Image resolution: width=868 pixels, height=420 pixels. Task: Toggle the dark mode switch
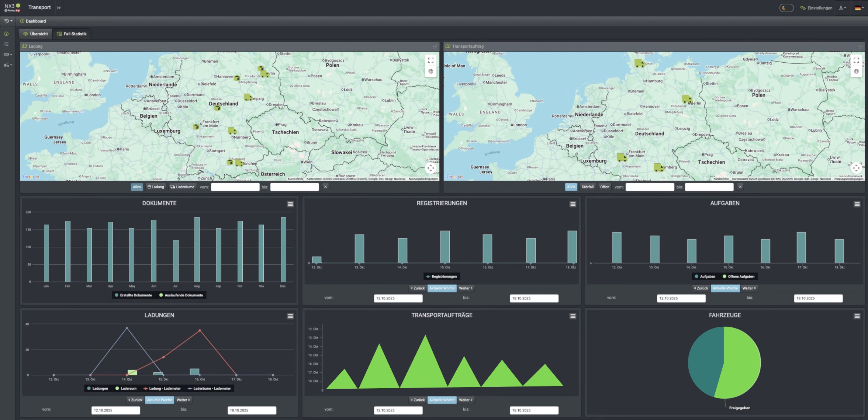click(x=786, y=8)
